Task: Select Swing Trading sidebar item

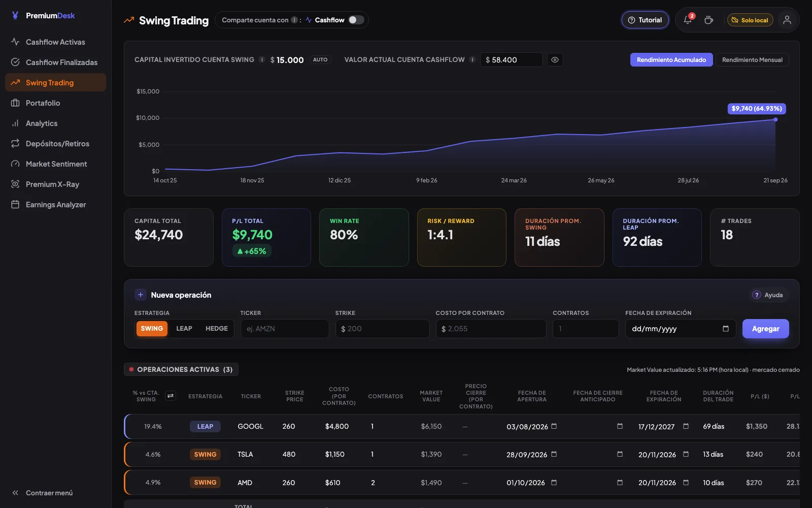Action: [x=55, y=83]
